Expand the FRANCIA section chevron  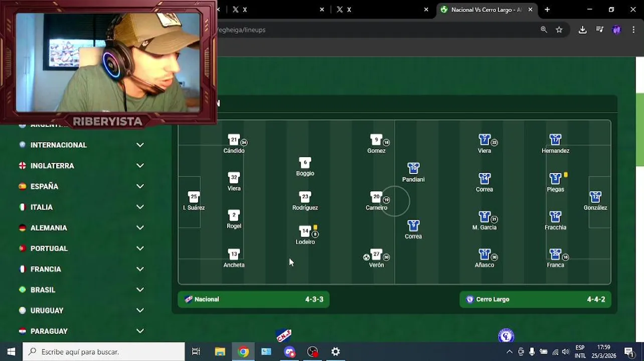pos(140,269)
